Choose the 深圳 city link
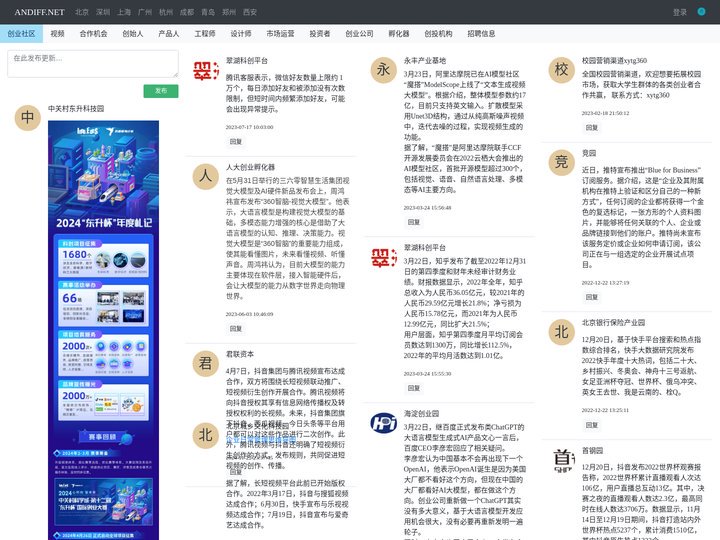Screen dimensions: 720x540 point(103,12)
